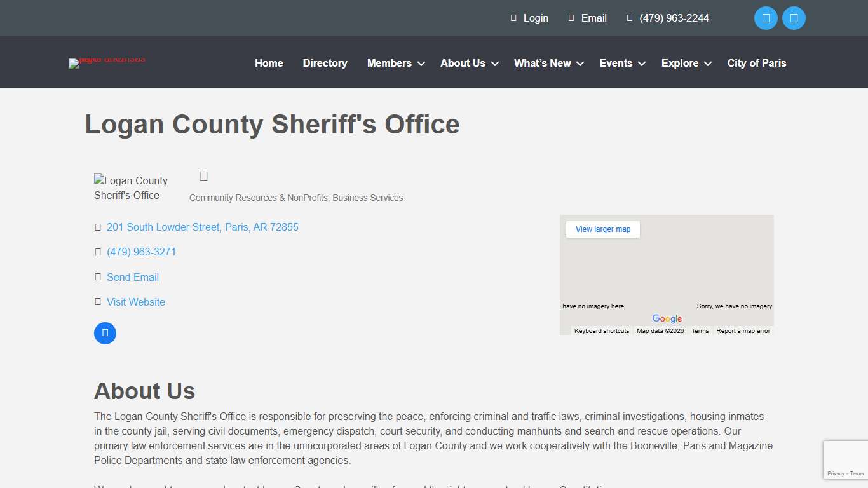Screen dimensions: 868x488
Task: Click the Report a map error link
Action: [x=743, y=330]
